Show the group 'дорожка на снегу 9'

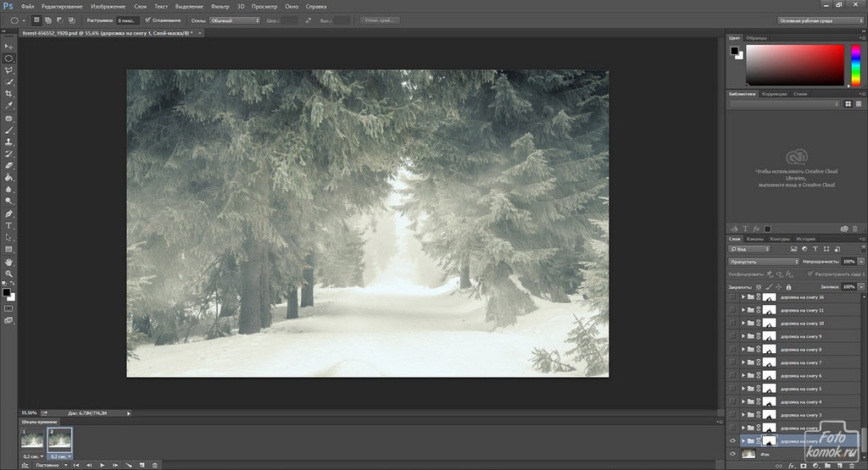733,336
